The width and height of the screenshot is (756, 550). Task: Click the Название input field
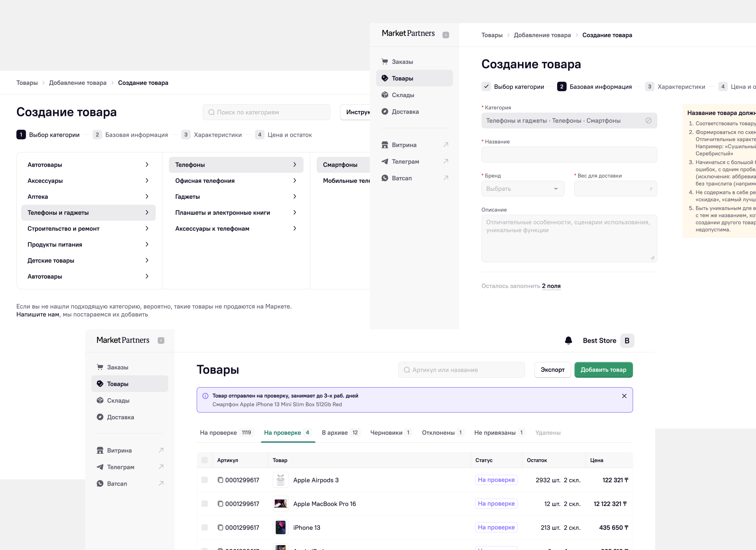point(569,155)
